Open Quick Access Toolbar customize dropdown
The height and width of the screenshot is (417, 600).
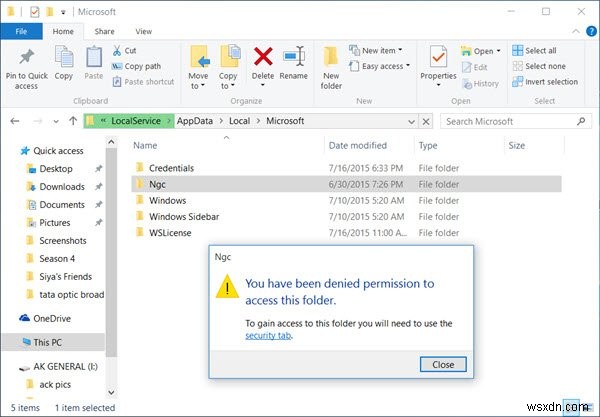coord(63,13)
